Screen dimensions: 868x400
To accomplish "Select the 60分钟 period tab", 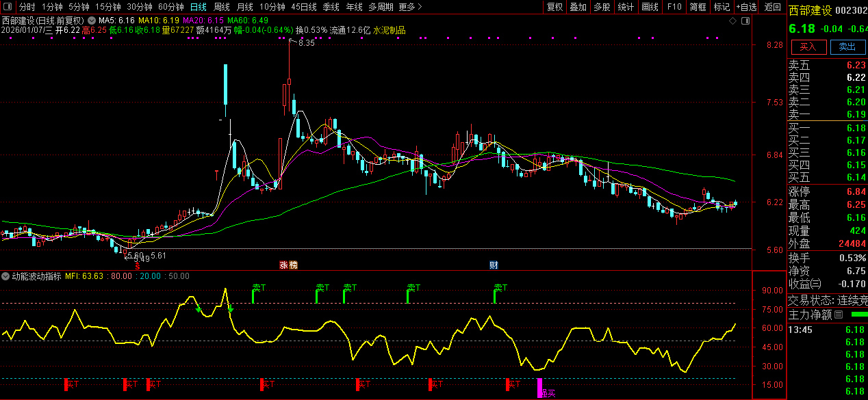I will coord(170,7).
